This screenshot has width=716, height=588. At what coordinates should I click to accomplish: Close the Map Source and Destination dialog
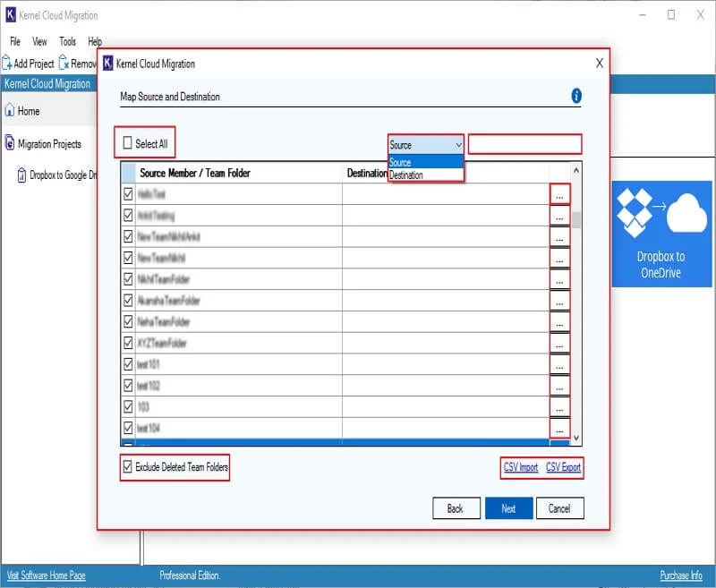tap(600, 63)
